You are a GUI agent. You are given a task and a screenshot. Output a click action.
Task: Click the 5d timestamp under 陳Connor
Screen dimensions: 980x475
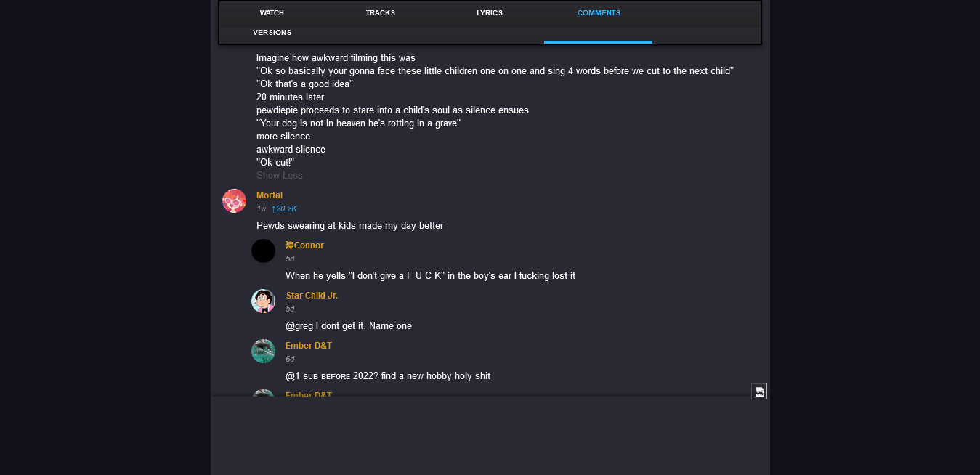pos(290,259)
